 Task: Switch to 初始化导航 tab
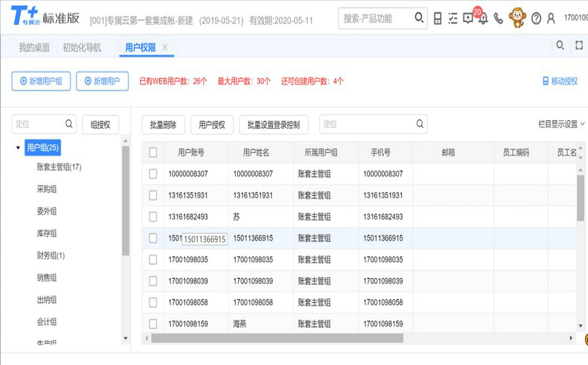pos(82,47)
